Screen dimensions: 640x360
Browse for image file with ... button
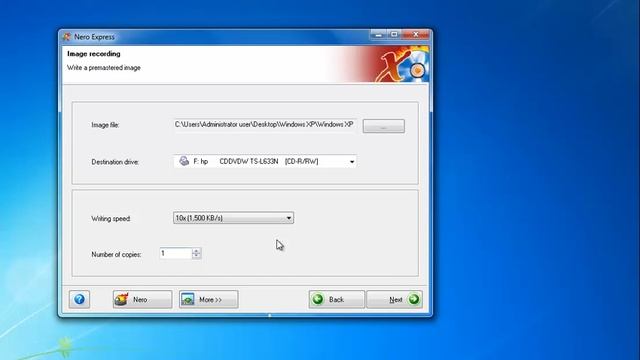pos(384,126)
